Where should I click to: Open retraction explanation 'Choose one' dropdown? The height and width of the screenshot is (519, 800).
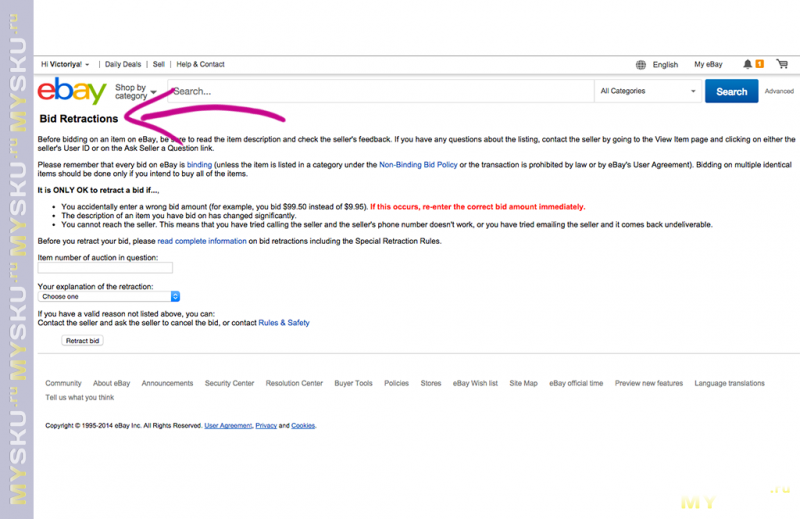click(108, 297)
